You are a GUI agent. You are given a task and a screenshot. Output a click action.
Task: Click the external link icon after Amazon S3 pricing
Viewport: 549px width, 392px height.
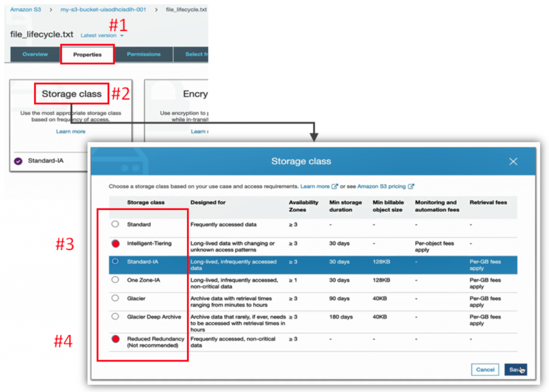(x=411, y=187)
